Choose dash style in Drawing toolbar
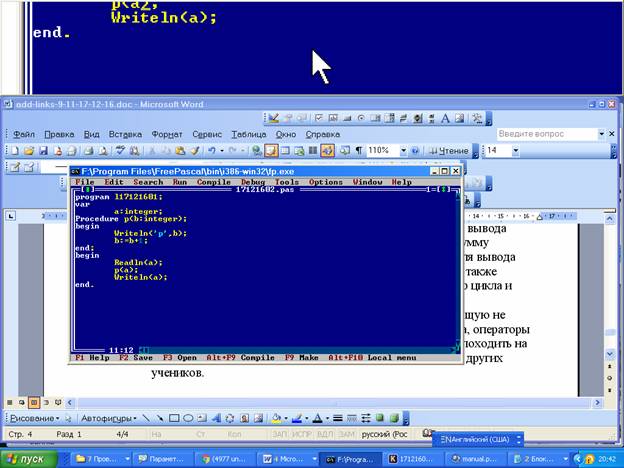The image size is (624, 468). click(352, 418)
